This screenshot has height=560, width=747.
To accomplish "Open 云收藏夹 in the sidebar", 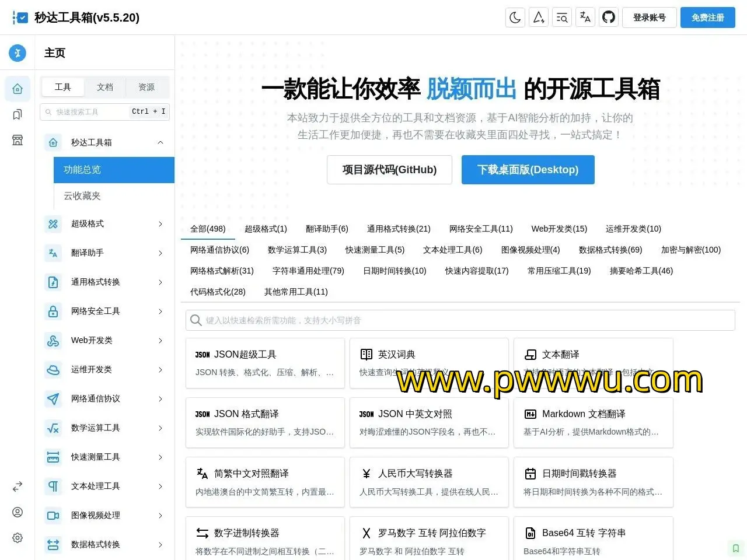I will click(82, 196).
